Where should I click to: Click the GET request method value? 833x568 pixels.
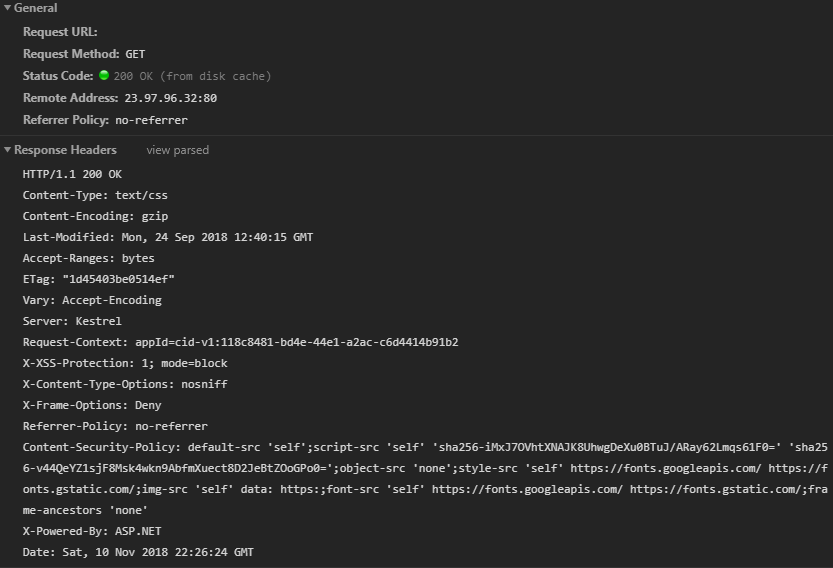(135, 54)
